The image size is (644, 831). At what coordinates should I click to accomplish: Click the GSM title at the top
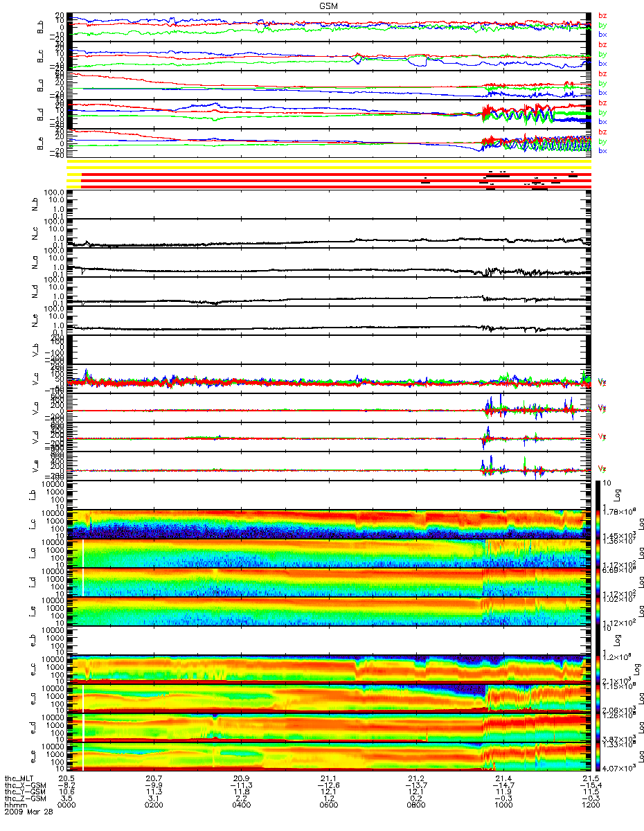pos(329,5)
